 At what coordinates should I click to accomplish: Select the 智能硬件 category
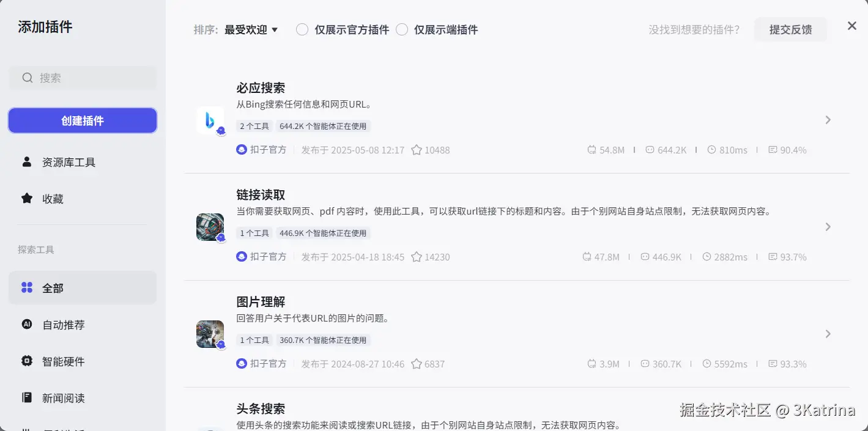pyautogui.click(x=83, y=361)
